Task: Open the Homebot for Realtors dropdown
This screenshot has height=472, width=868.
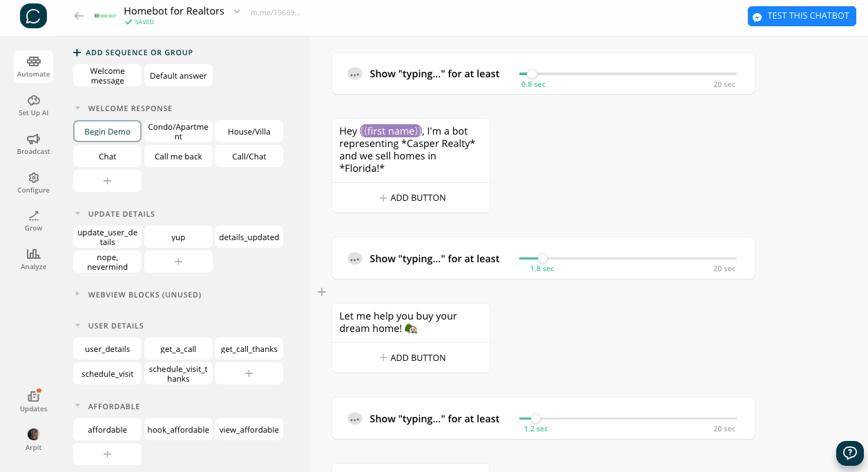Action: (235, 11)
